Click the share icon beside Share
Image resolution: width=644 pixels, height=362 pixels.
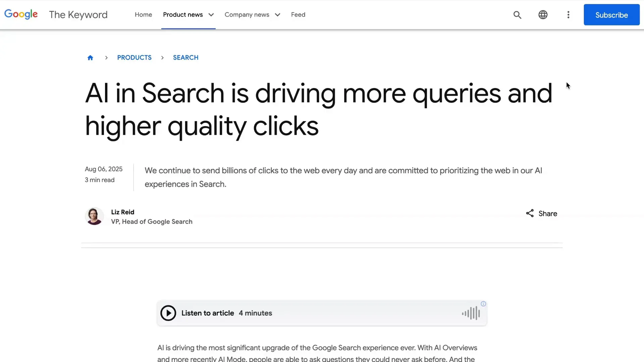click(x=530, y=214)
